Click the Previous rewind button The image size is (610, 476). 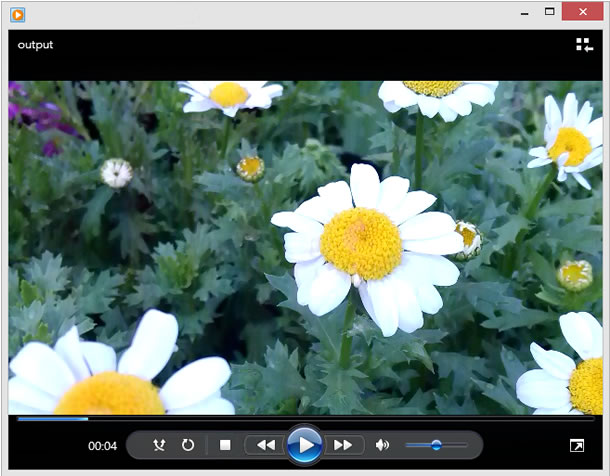click(x=266, y=445)
